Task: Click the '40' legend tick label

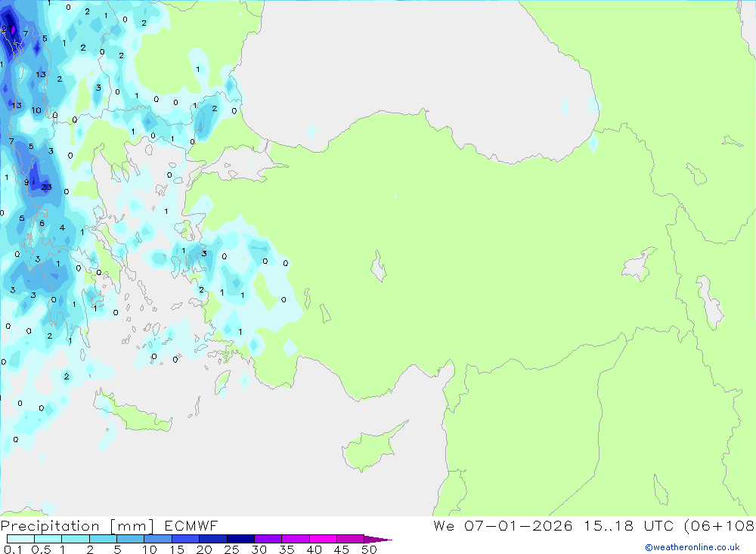Action: pos(314,549)
